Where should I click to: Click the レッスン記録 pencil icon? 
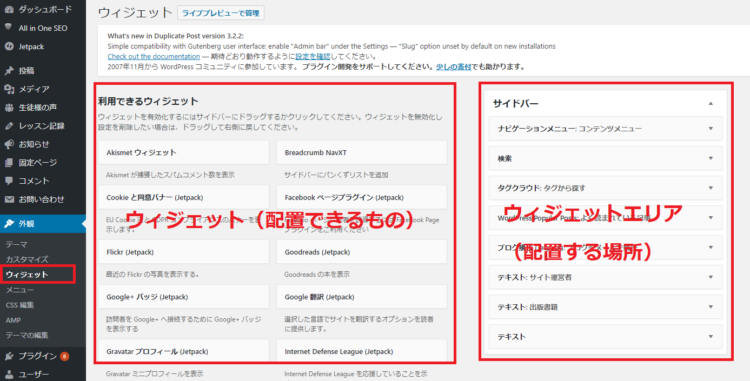coord(9,126)
